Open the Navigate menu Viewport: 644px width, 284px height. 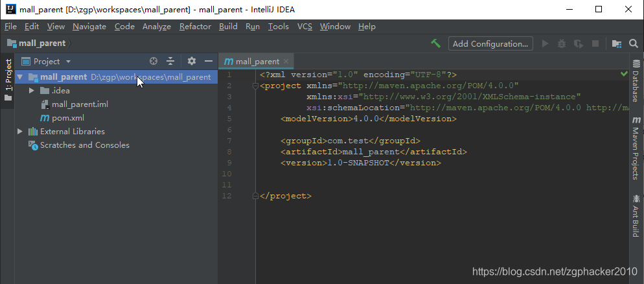click(89, 27)
